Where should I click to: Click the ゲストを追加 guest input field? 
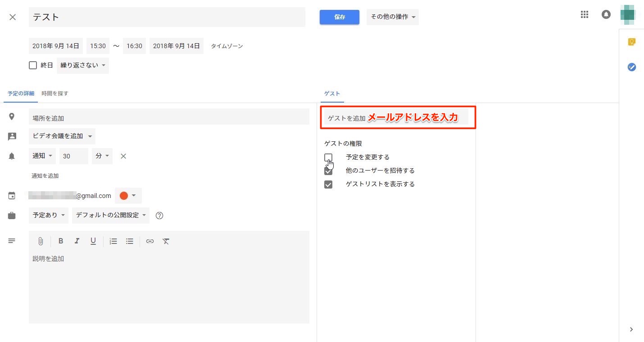coord(396,118)
